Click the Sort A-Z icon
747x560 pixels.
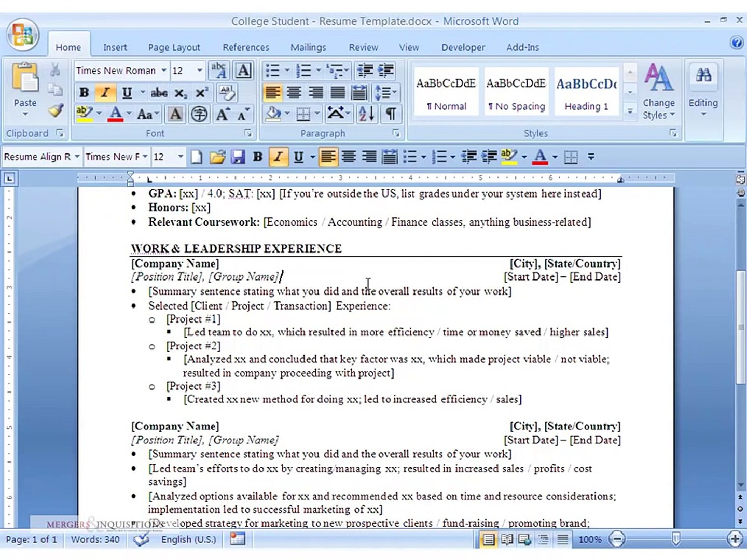(x=366, y=114)
